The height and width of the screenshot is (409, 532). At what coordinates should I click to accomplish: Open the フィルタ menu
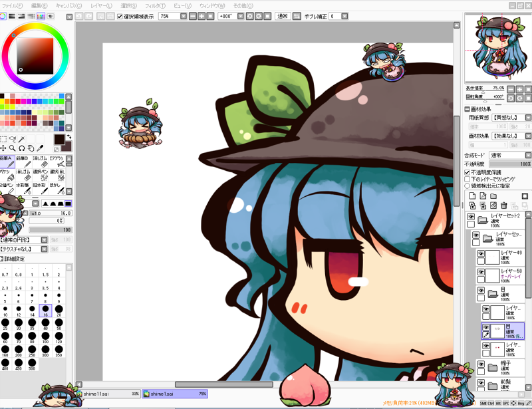pos(154,5)
